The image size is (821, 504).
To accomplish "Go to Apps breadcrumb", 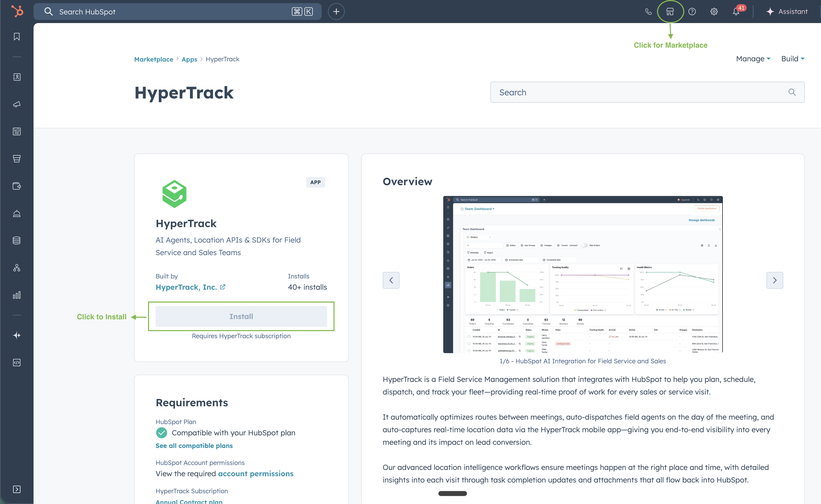I will point(189,59).
